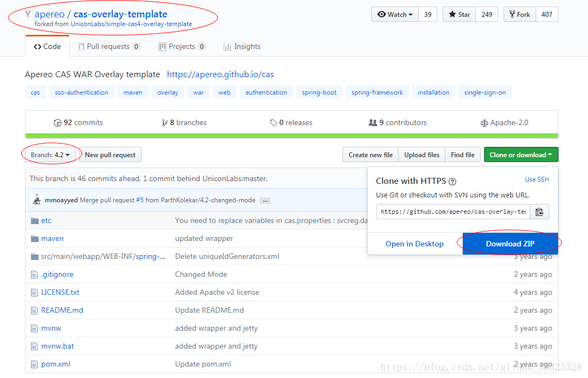Click the people icon beside 9 contributors

[373, 122]
